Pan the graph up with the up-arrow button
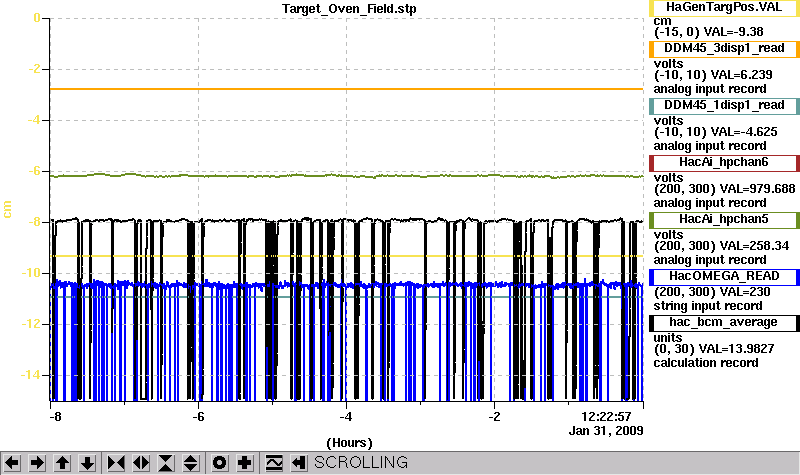Screen dimensions: 800x475 (x=62, y=463)
